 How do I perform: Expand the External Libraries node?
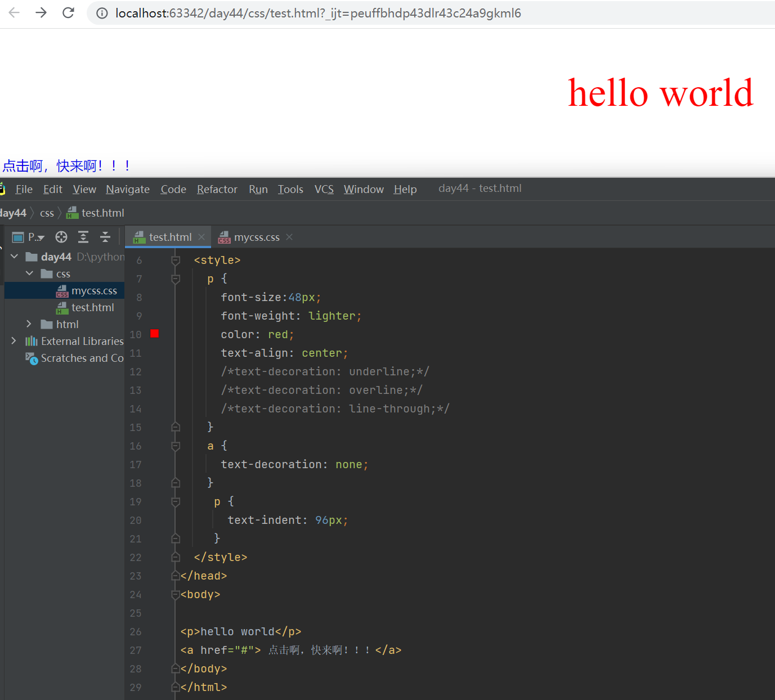[14, 341]
